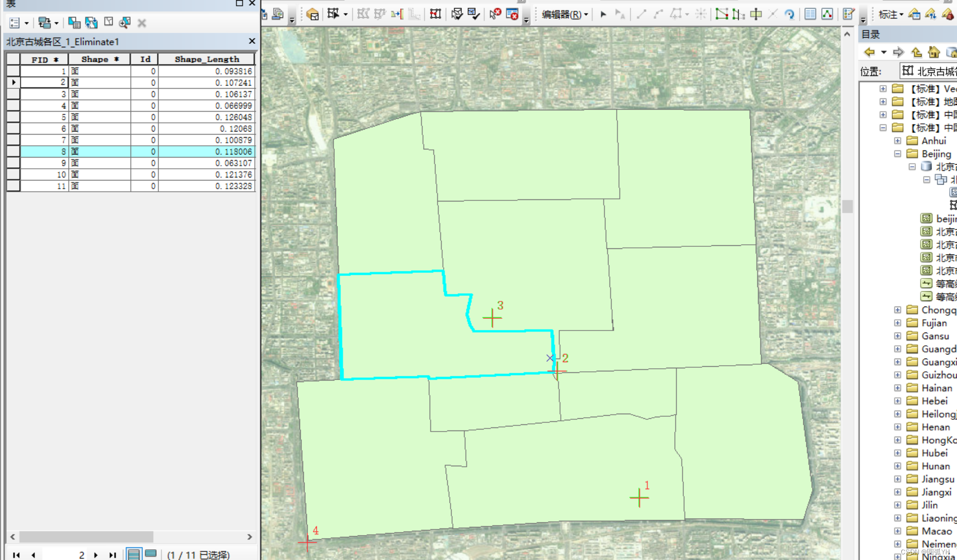Click the Switch Selection icon in the table toolbar
Screen dimensions: 957x560
point(91,22)
